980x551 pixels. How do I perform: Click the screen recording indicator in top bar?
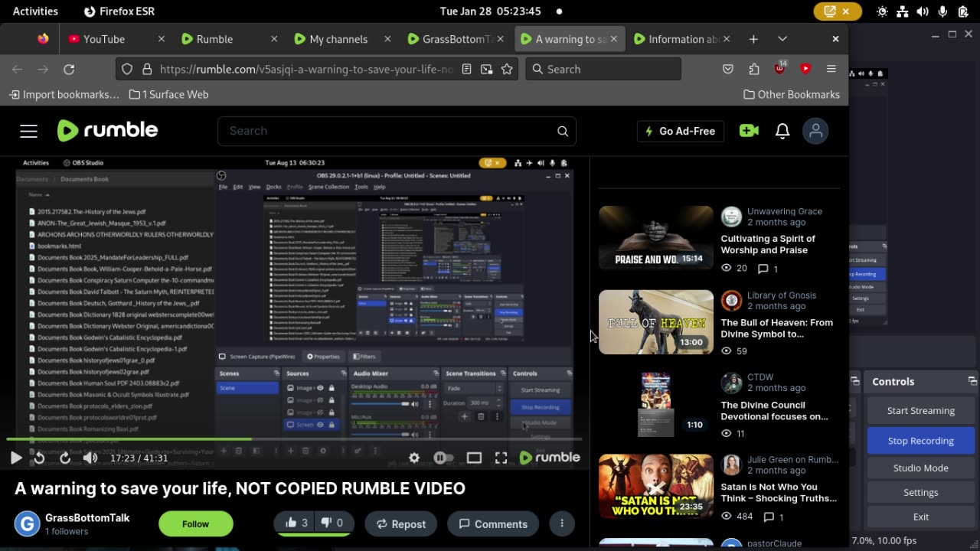click(836, 11)
